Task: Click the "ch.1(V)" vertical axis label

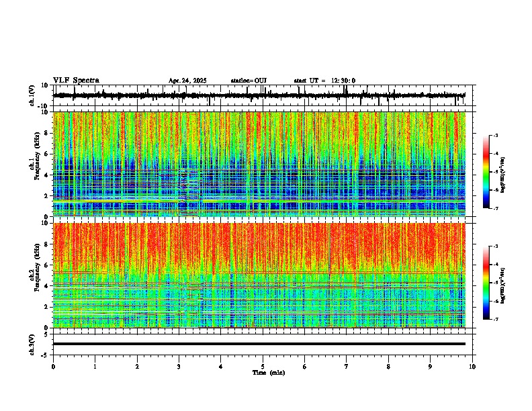Action: 32,95
